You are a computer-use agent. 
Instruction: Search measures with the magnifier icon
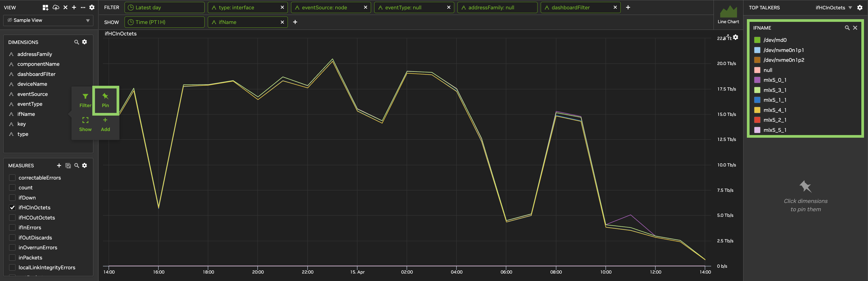coord(77,166)
